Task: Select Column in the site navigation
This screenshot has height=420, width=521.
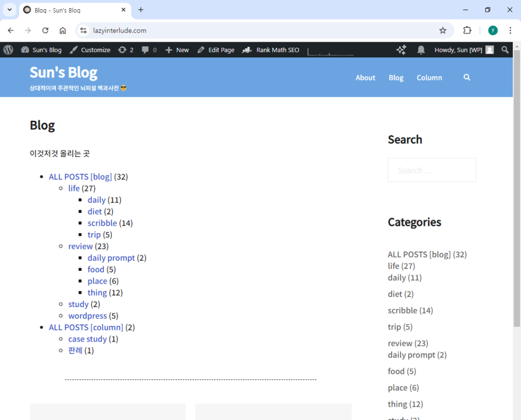Action: coord(429,77)
